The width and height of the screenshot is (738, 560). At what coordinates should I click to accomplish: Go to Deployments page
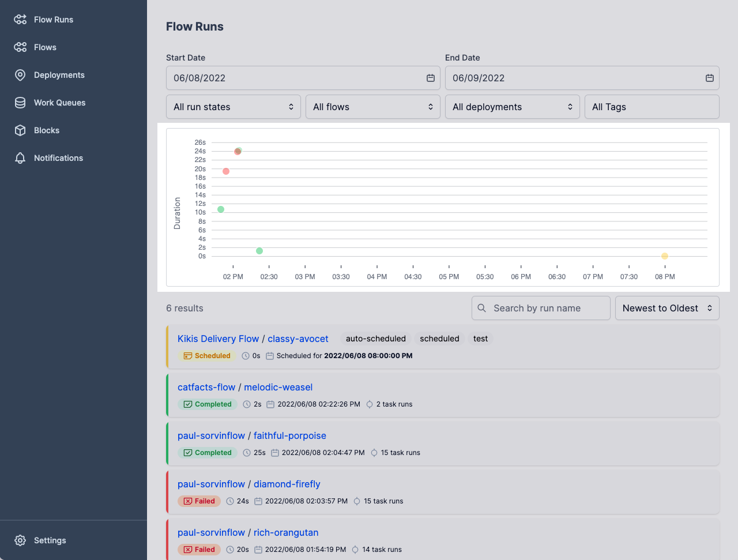59,75
